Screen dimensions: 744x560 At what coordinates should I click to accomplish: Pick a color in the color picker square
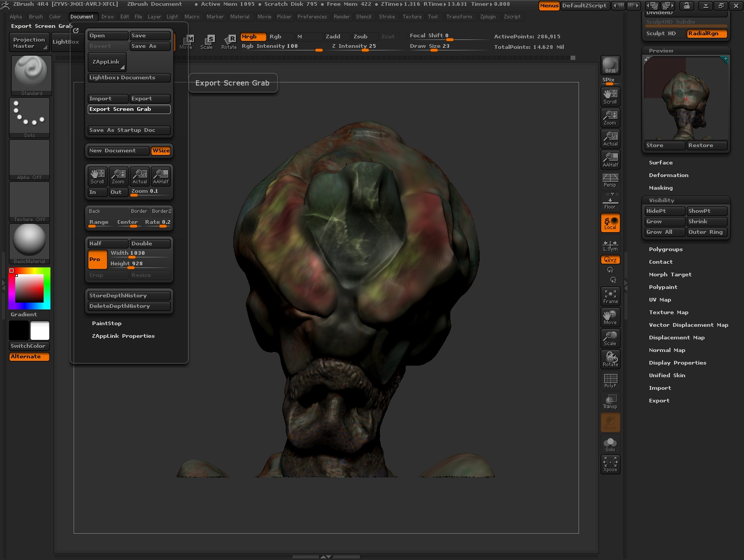[29, 288]
